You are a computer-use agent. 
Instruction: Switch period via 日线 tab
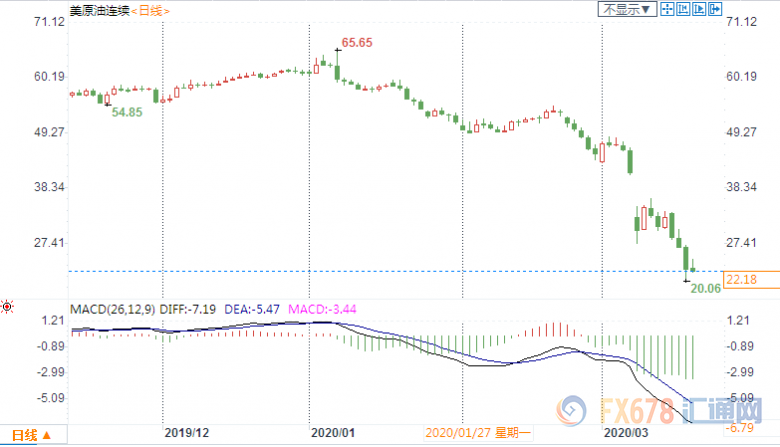tap(32, 436)
